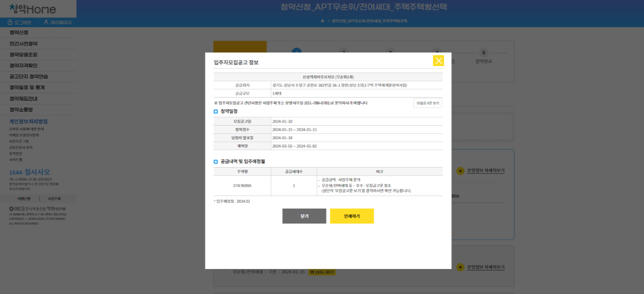This screenshot has height=294, width=644.
Task: Click the 로그아웃 lock icon
Action: pyautogui.click(x=10, y=22)
